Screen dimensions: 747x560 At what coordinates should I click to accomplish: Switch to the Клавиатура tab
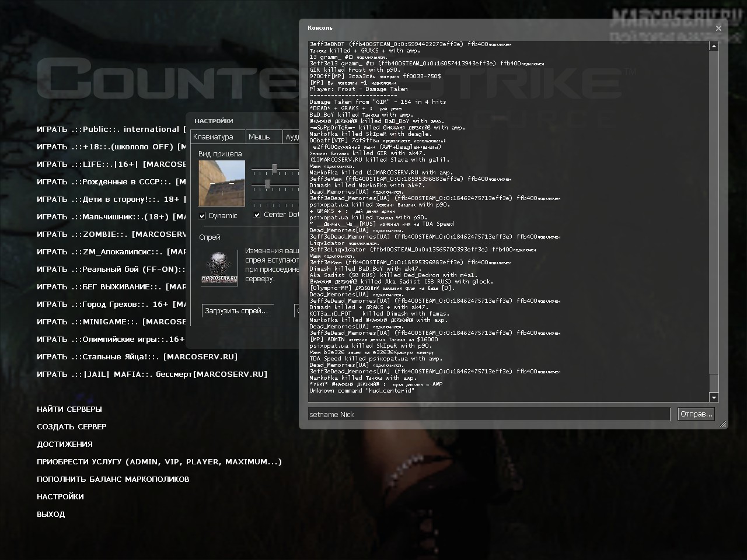pyautogui.click(x=213, y=137)
